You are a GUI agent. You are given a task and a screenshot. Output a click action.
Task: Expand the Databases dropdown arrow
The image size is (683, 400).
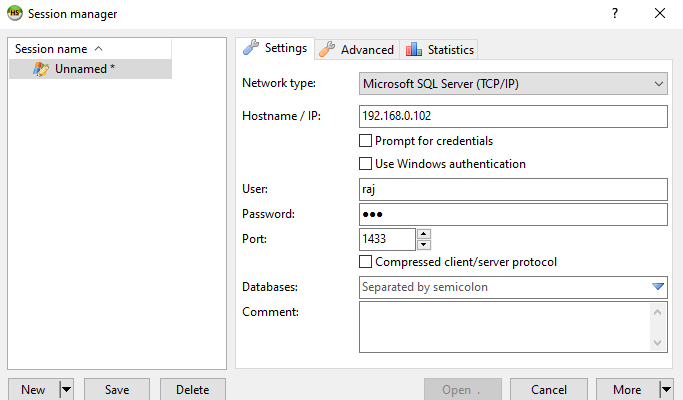tap(658, 287)
